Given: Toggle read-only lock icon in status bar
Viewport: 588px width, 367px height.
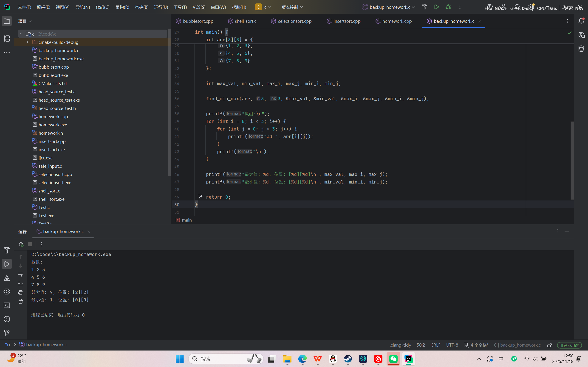Looking at the screenshot, I should point(549,345).
